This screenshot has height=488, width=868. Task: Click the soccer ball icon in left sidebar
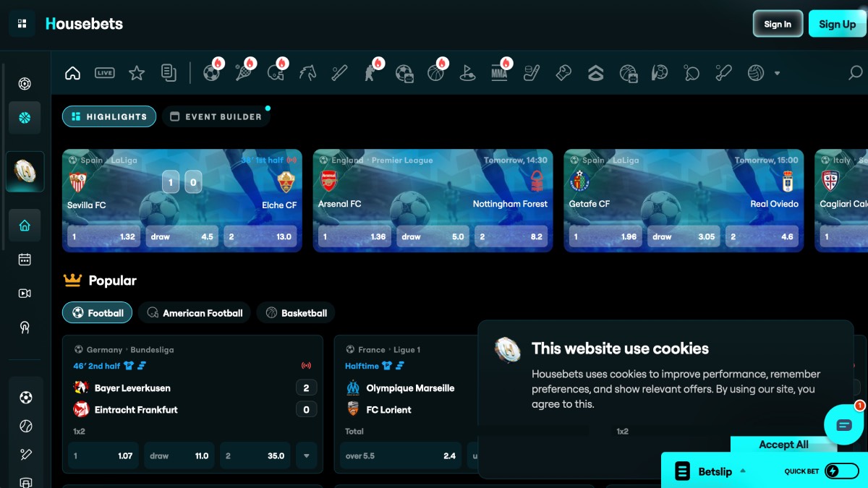tap(25, 398)
